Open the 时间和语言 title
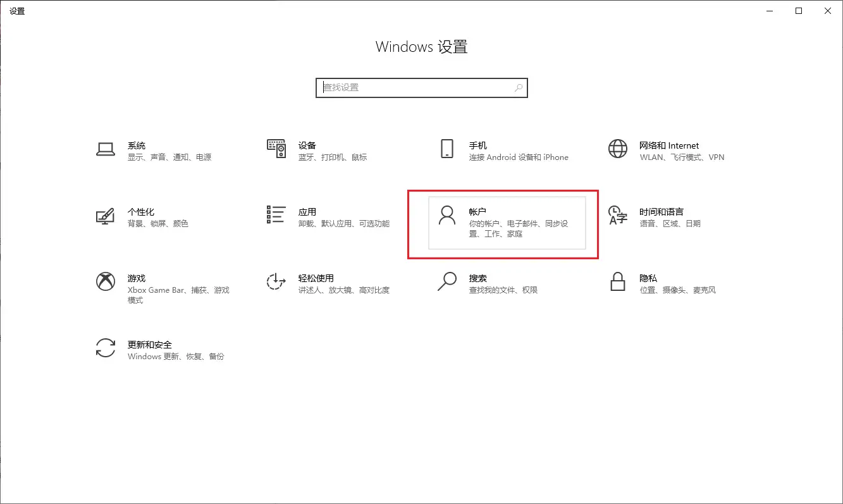The image size is (843, 504). (661, 212)
